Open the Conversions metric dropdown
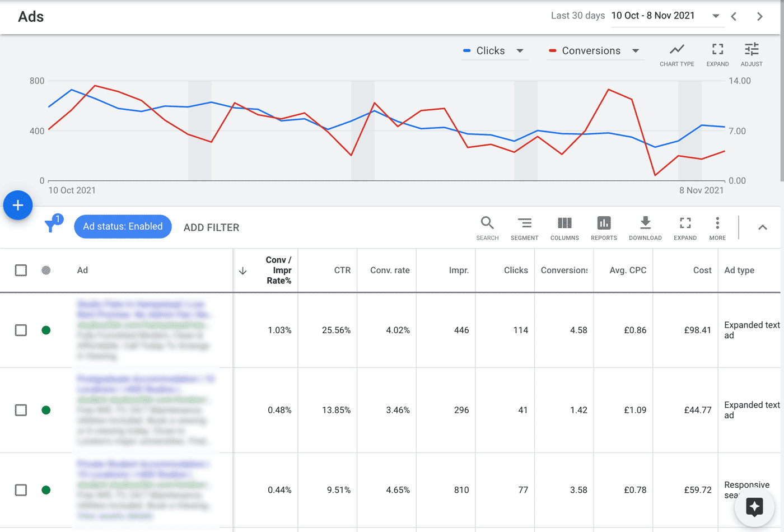Screen dimensions: 784x532 pyautogui.click(x=636, y=50)
